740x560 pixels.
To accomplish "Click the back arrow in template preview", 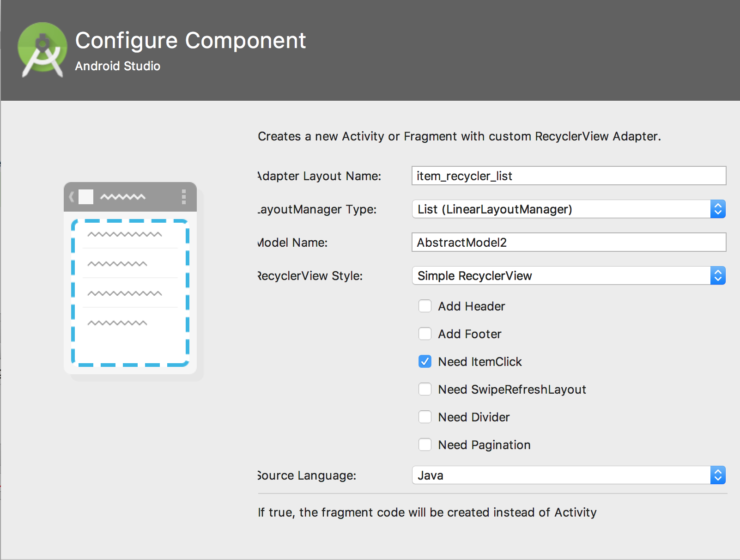I will click(72, 197).
